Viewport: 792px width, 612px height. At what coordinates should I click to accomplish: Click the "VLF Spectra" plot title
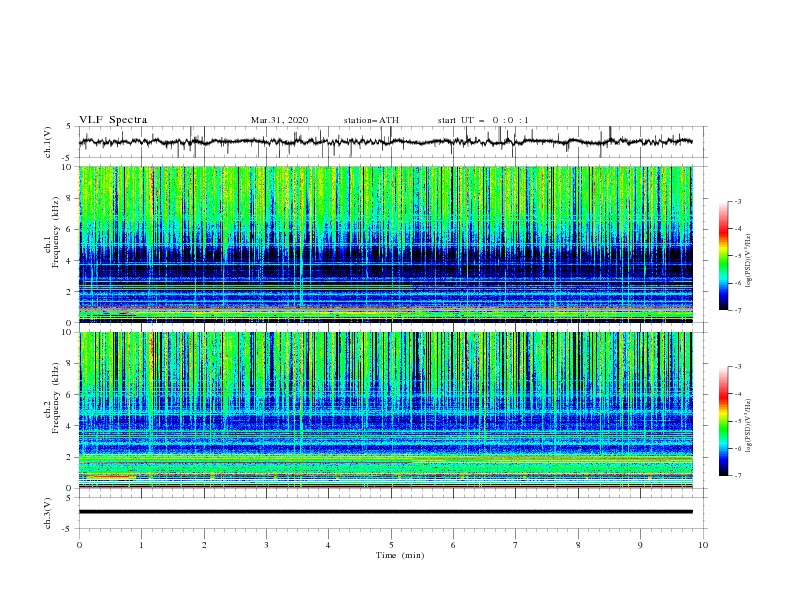(113, 120)
